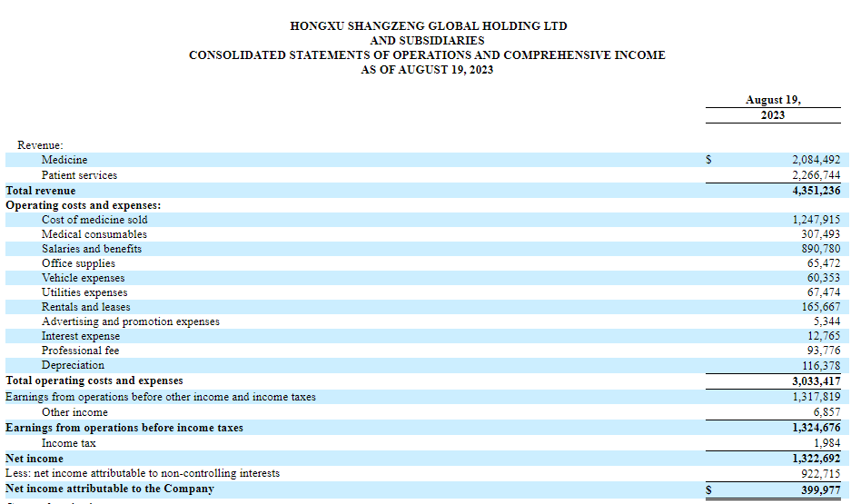This screenshot has height=504, width=851.
Task: Click the value 890,780
Action: point(820,249)
